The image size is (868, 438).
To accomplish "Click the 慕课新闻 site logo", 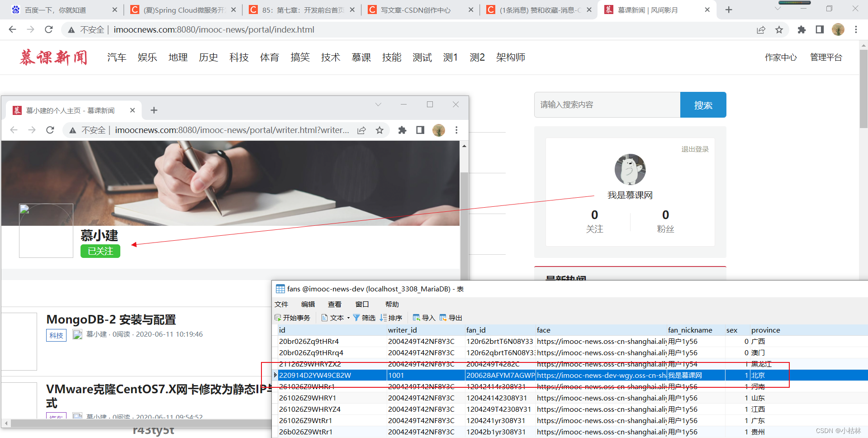I will (53, 57).
